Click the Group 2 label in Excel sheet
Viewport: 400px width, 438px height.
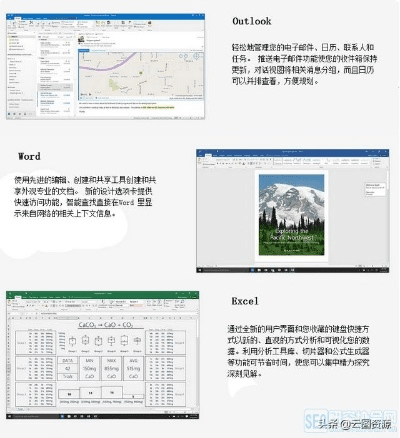point(21,368)
